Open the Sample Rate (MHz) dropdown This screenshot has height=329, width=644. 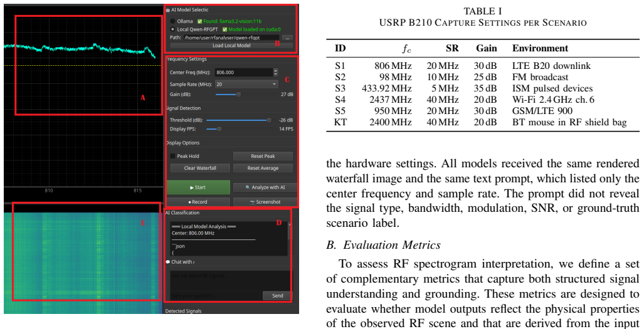pyautogui.click(x=246, y=84)
